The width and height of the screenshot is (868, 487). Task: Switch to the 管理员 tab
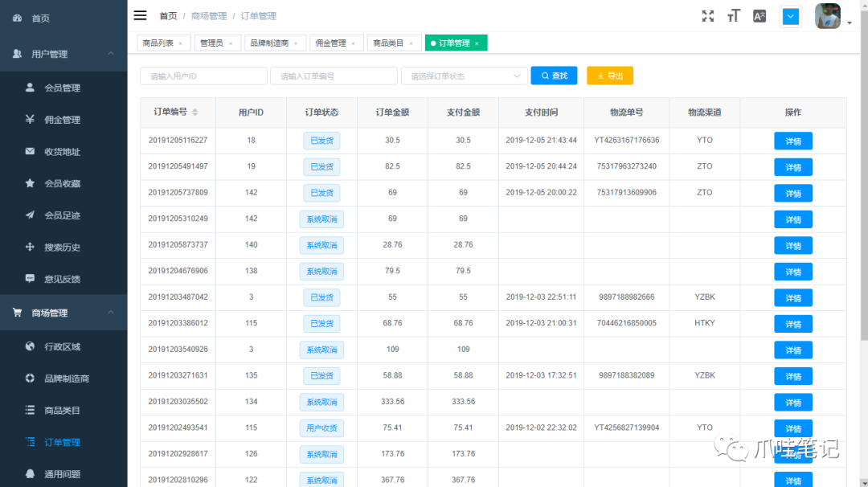click(x=211, y=43)
